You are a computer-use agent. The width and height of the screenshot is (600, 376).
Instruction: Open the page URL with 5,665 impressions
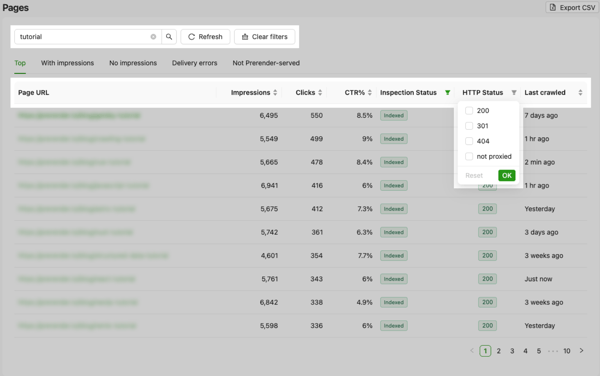click(74, 162)
